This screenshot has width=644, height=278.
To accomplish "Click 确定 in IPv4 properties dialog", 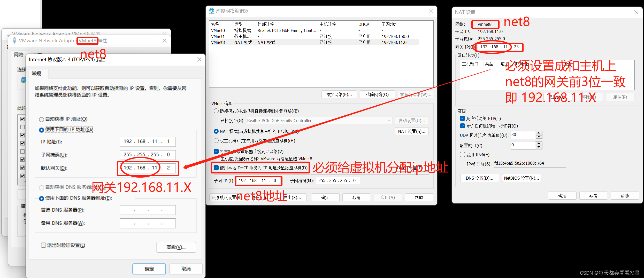I will coord(149,269).
